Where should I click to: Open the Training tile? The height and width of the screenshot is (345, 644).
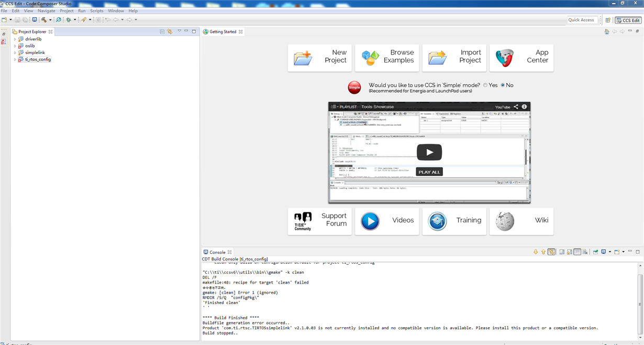pos(454,221)
